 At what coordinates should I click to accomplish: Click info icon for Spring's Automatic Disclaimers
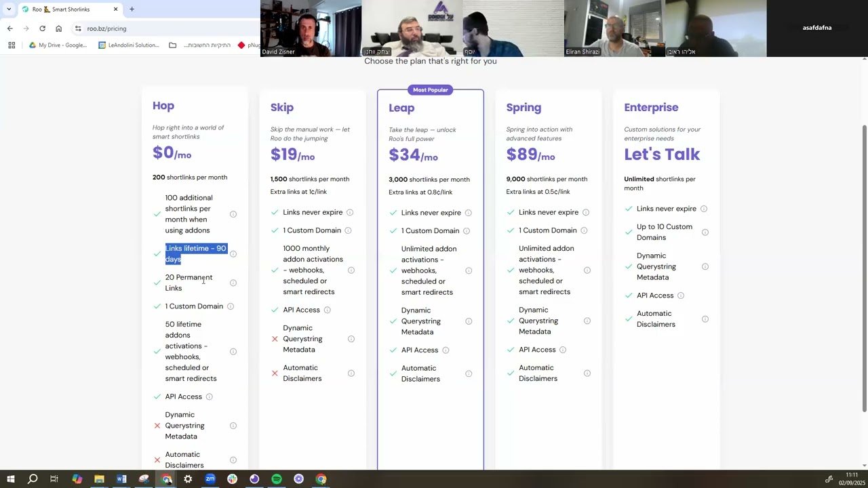[587, 373]
